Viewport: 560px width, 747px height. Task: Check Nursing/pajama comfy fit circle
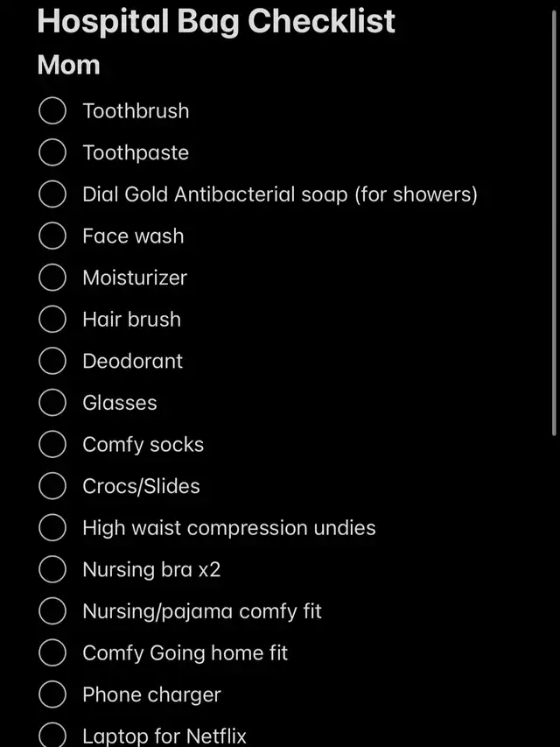[52, 610]
